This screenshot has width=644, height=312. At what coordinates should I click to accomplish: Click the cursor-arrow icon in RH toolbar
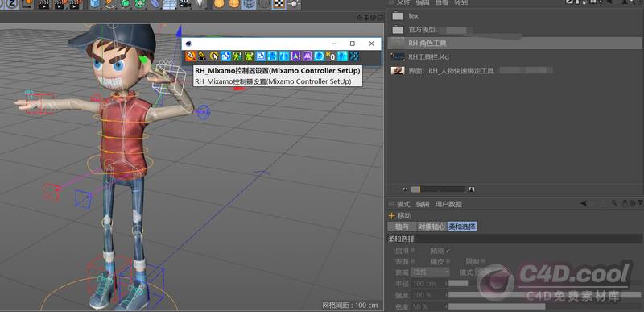click(214, 56)
